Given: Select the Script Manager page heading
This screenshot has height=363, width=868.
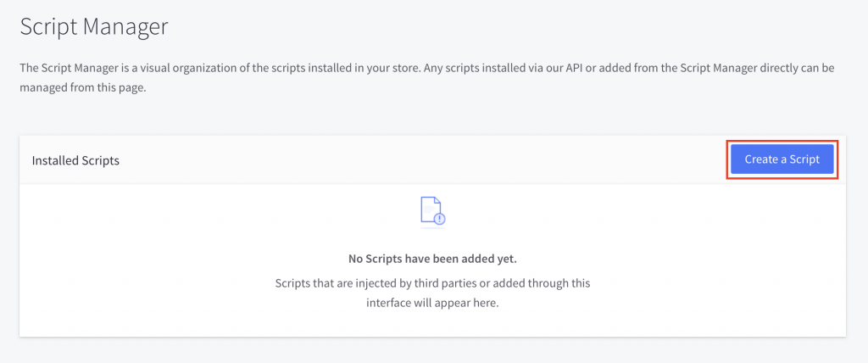Looking at the screenshot, I should (94, 26).
